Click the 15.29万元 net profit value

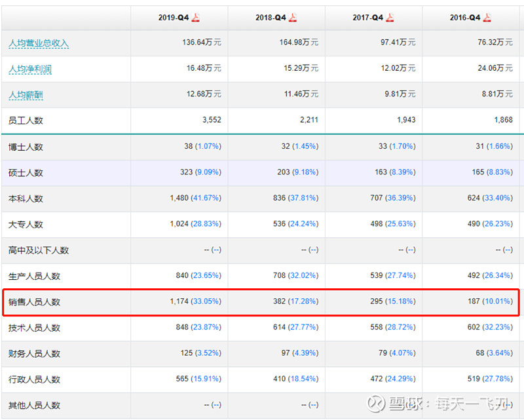tap(301, 68)
